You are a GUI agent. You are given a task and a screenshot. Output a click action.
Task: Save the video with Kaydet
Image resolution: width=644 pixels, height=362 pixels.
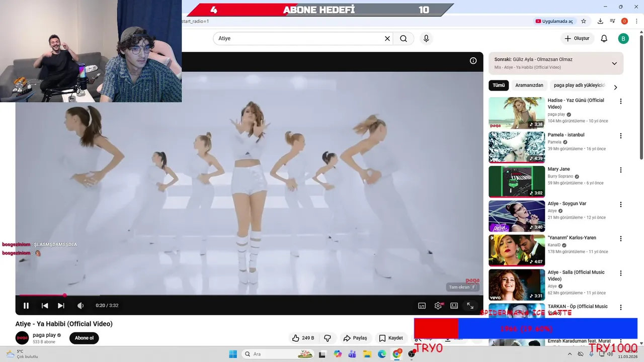pyautogui.click(x=391, y=338)
